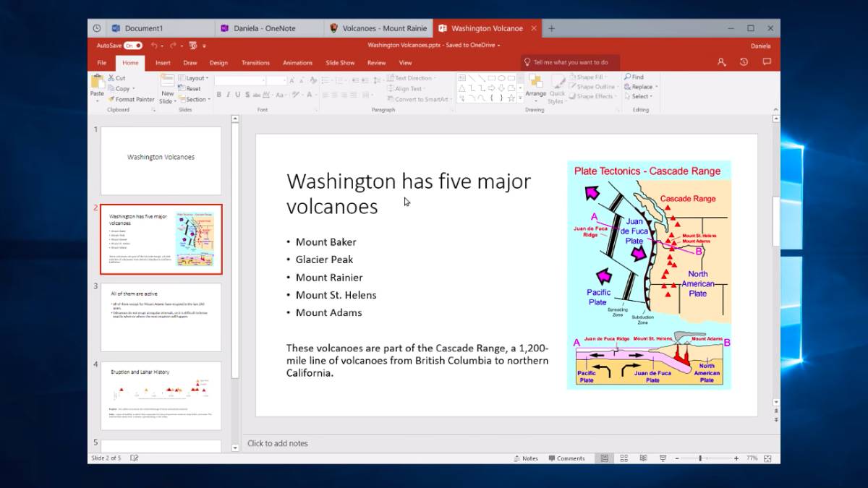Click the Undo arrow in title bar
Image resolution: width=868 pixels, height=488 pixels.
(153, 45)
